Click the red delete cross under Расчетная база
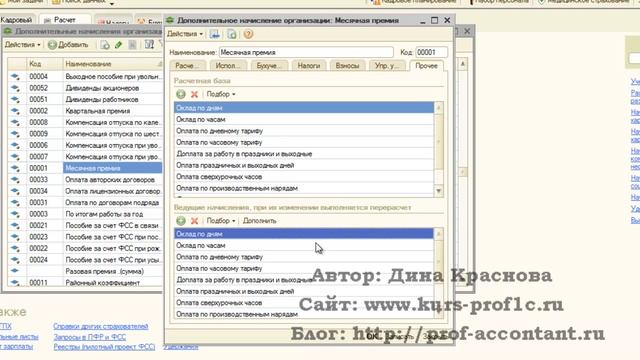This screenshot has height=360, width=640. 195,94
